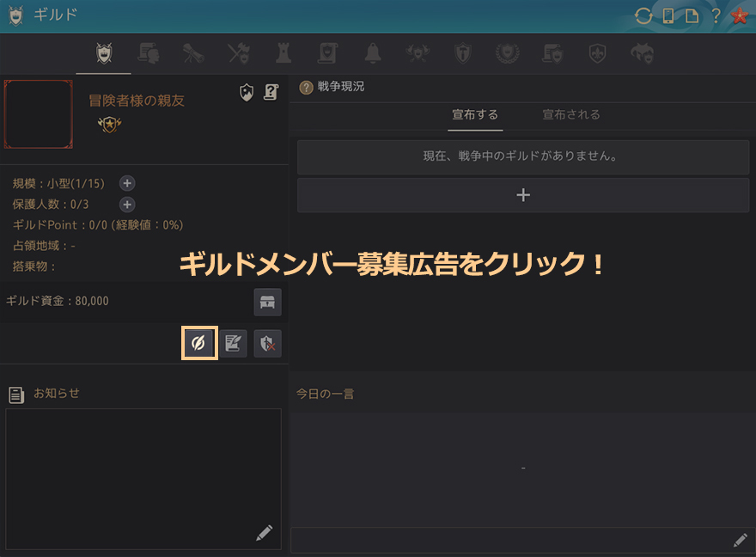Click the mobile phone icon in the title bar
Screen dimensions: 756x557
pyautogui.click(x=668, y=15)
